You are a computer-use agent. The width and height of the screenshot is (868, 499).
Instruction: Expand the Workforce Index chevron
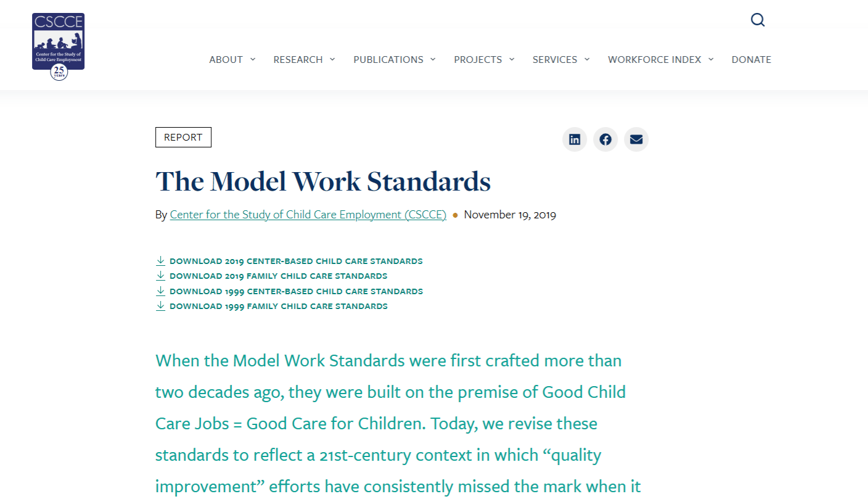(711, 59)
